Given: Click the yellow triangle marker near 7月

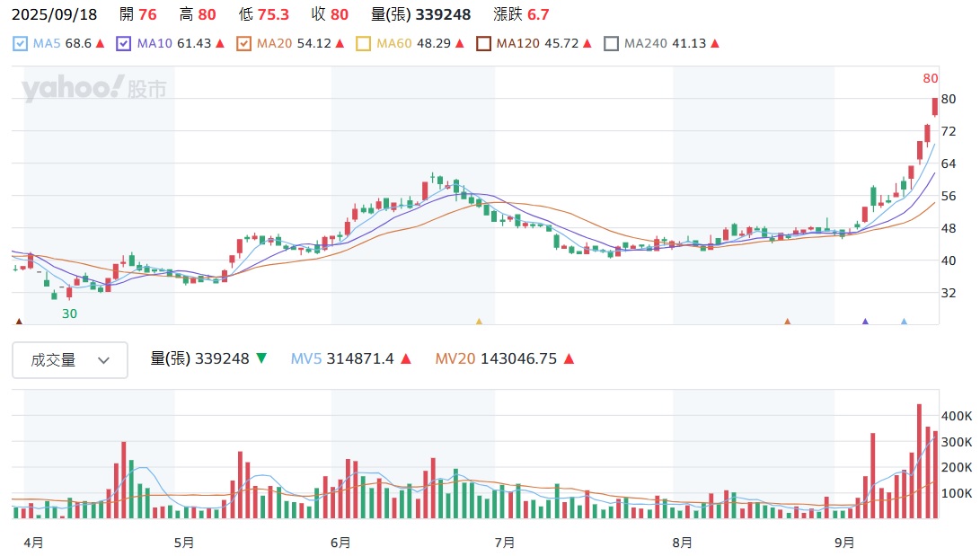Looking at the screenshot, I should tap(479, 321).
